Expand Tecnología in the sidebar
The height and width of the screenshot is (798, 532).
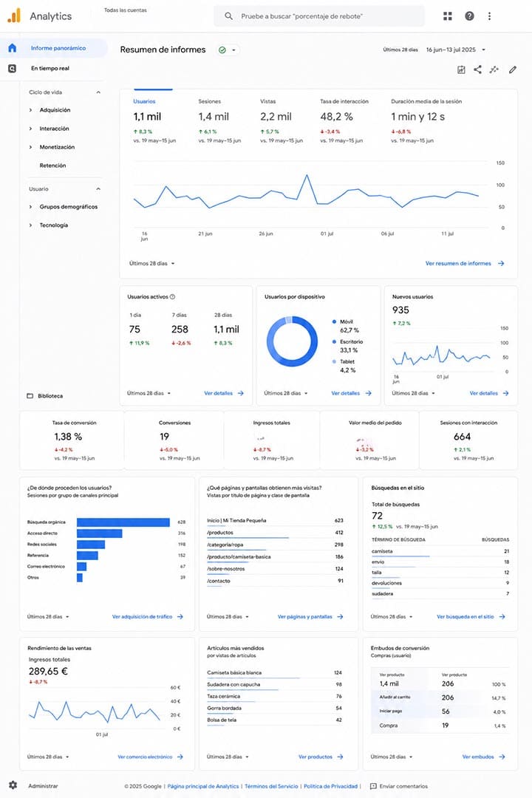tap(30, 225)
